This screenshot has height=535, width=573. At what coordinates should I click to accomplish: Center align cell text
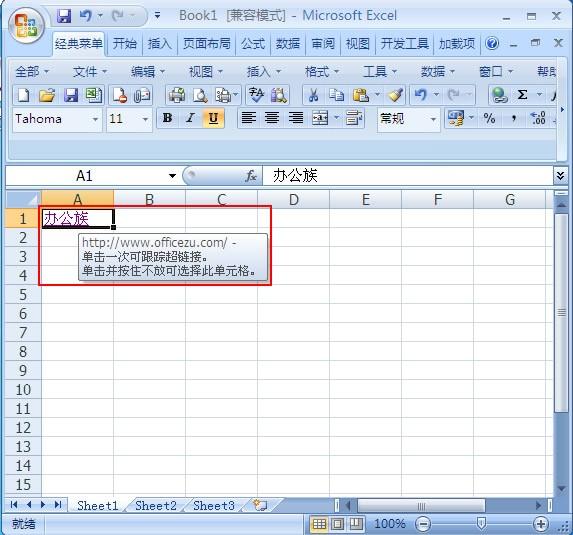(x=272, y=118)
